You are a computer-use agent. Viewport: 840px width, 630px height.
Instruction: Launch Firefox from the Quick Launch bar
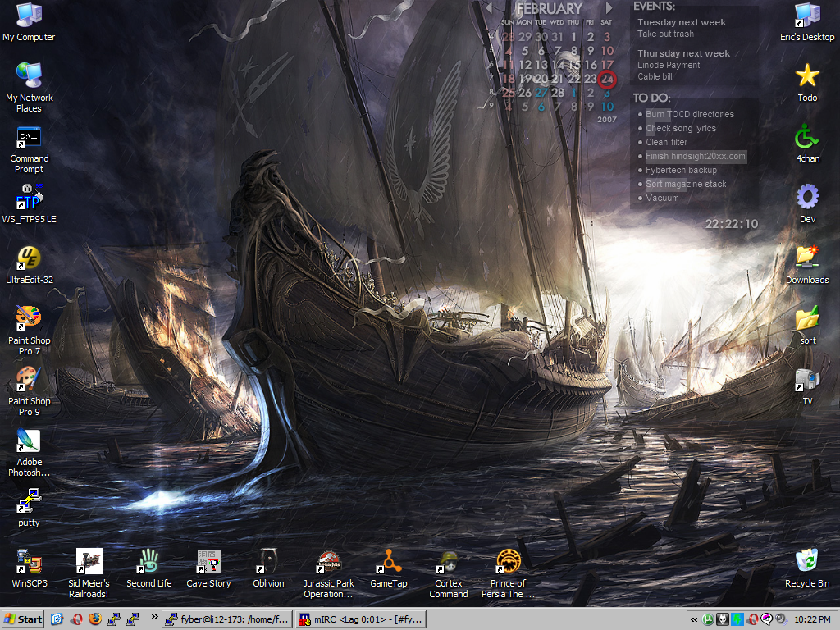click(95, 619)
